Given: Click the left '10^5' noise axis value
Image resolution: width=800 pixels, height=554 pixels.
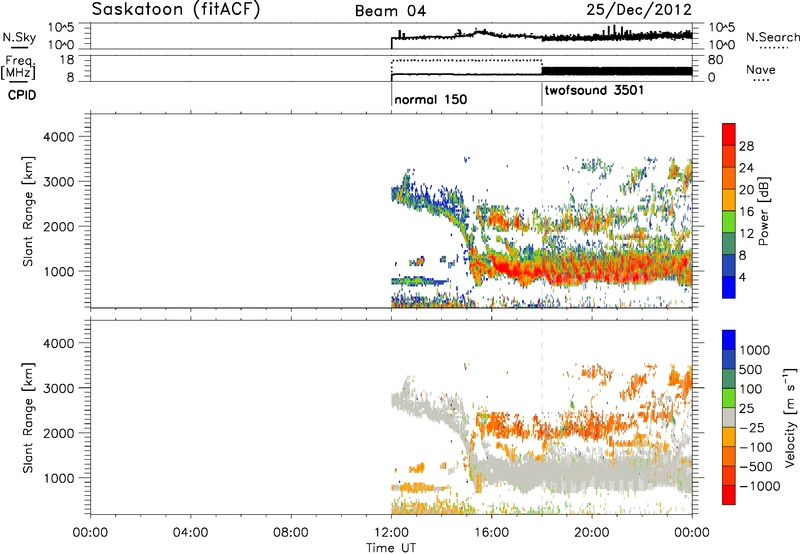Looking at the screenshot, I should (x=61, y=28).
